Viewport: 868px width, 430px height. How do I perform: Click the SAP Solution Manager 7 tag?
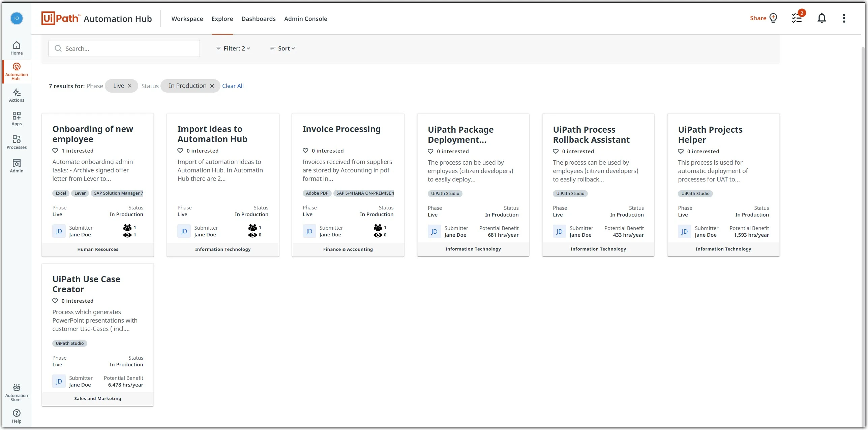click(x=117, y=193)
